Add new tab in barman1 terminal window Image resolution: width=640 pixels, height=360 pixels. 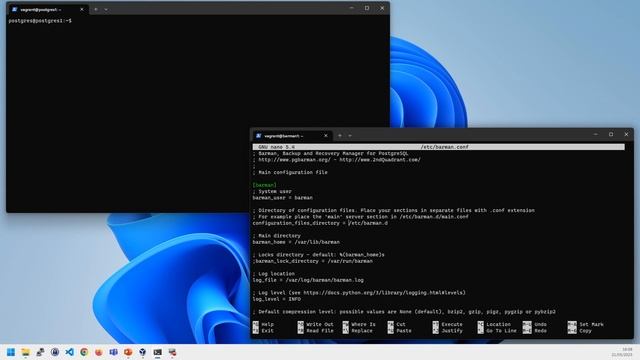click(340, 136)
